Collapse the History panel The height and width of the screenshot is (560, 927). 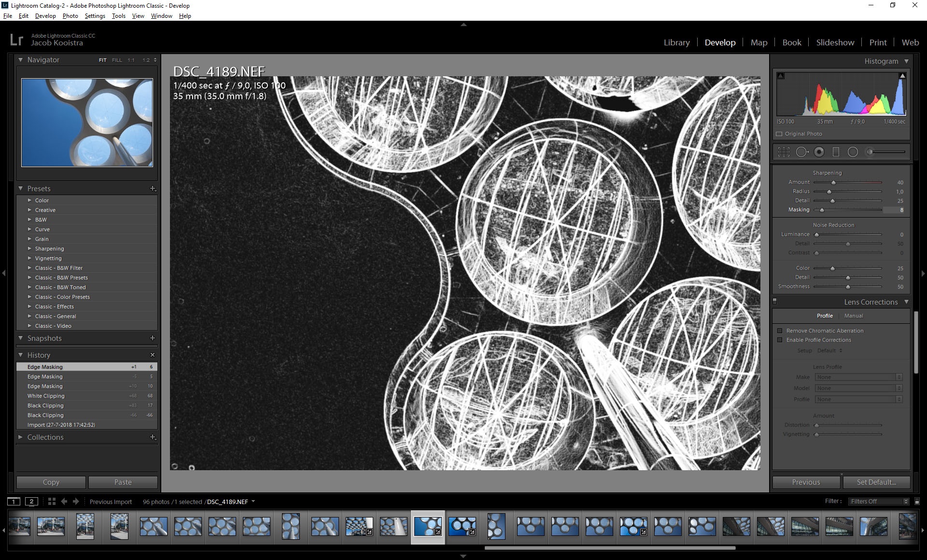(21, 355)
